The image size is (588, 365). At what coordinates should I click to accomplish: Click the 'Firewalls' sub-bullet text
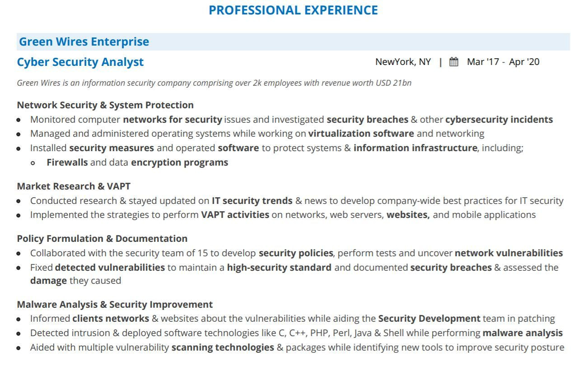click(x=67, y=162)
